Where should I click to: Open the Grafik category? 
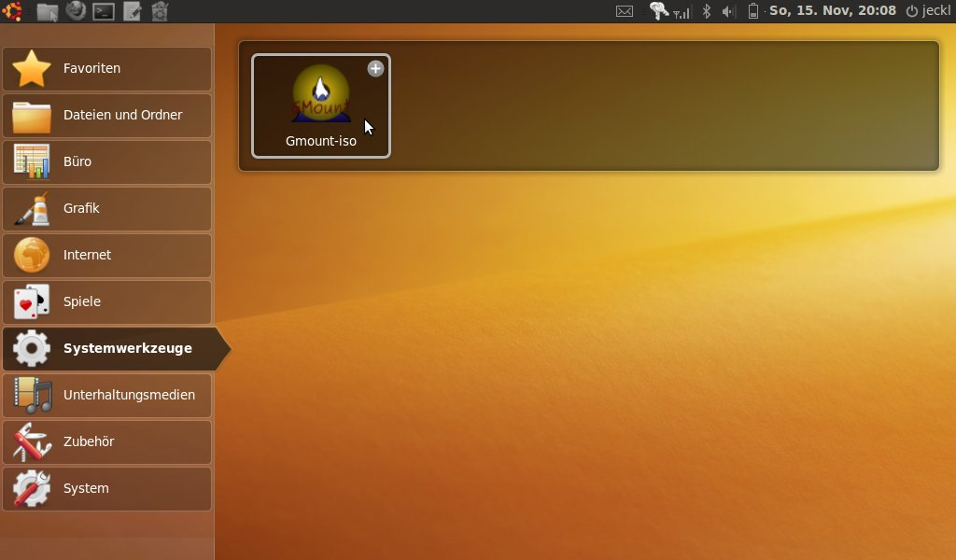(107, 209)
